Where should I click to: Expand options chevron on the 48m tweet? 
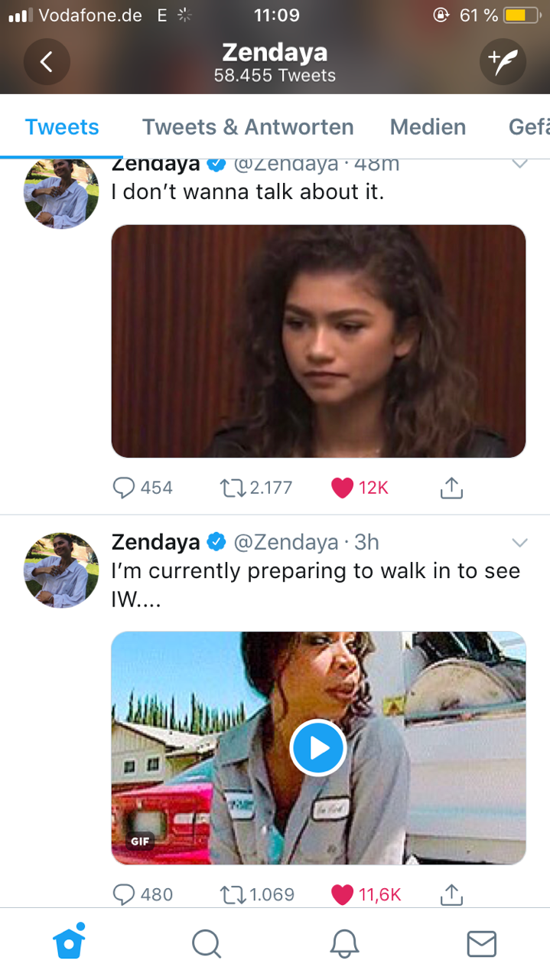point(519,163)
